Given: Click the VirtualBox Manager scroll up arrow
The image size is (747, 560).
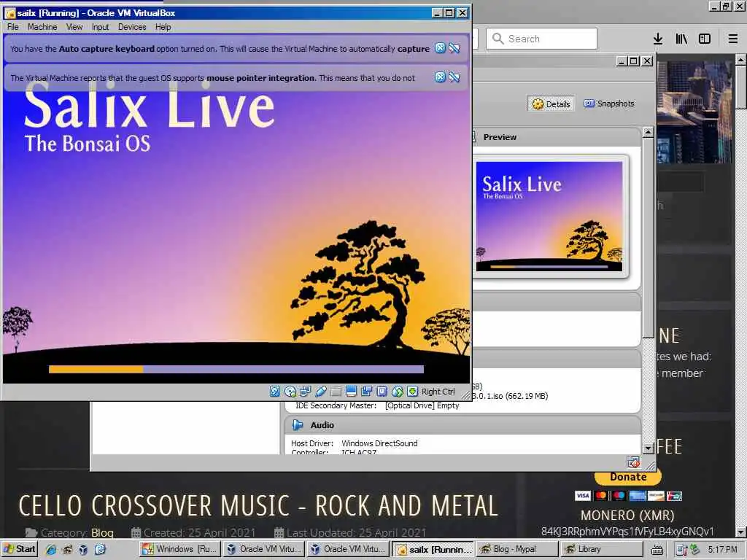Looking at the screenshot, I should click(x=648, y=132).
